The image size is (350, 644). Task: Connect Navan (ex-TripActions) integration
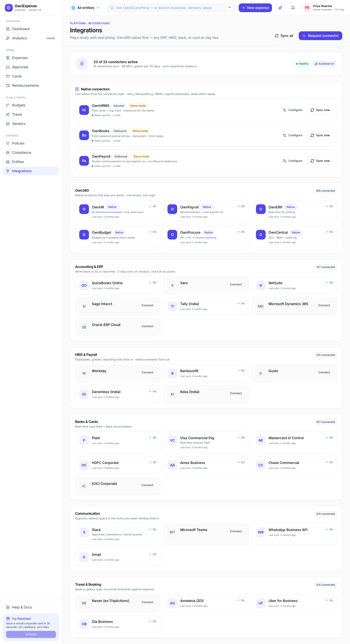147,602
